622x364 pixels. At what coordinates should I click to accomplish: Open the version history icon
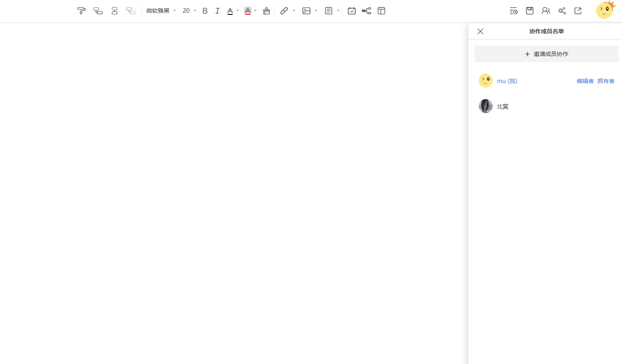pyautogui.click(x=513, y=11)
